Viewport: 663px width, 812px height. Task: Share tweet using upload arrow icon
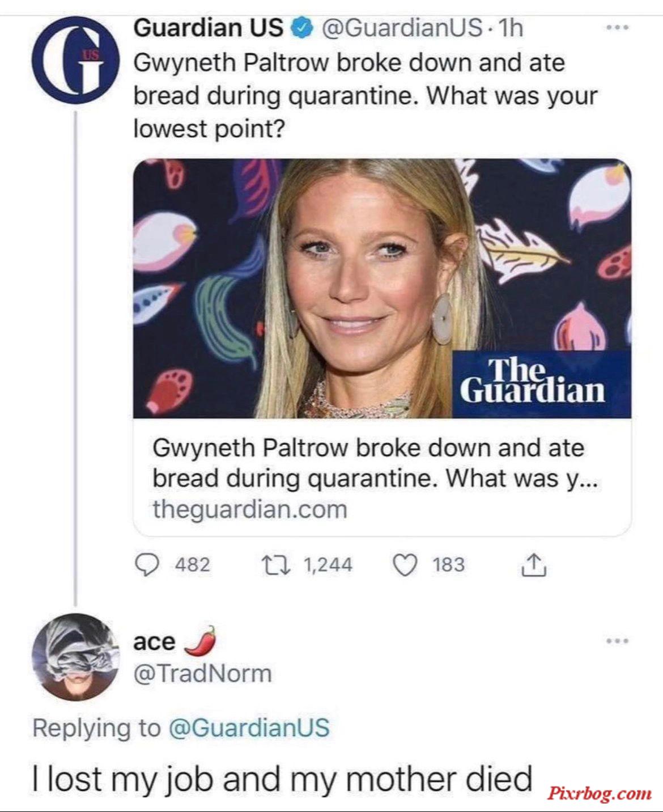[x=533, y=565]
